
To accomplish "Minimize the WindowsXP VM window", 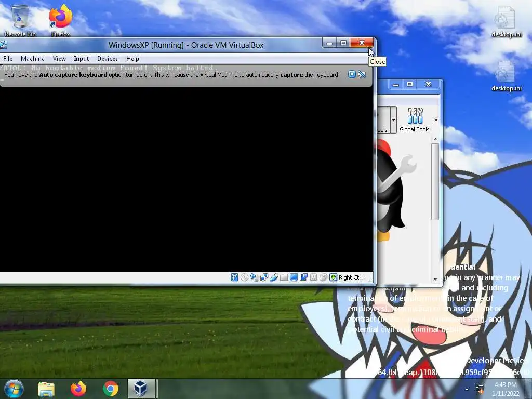I will 329,43.
